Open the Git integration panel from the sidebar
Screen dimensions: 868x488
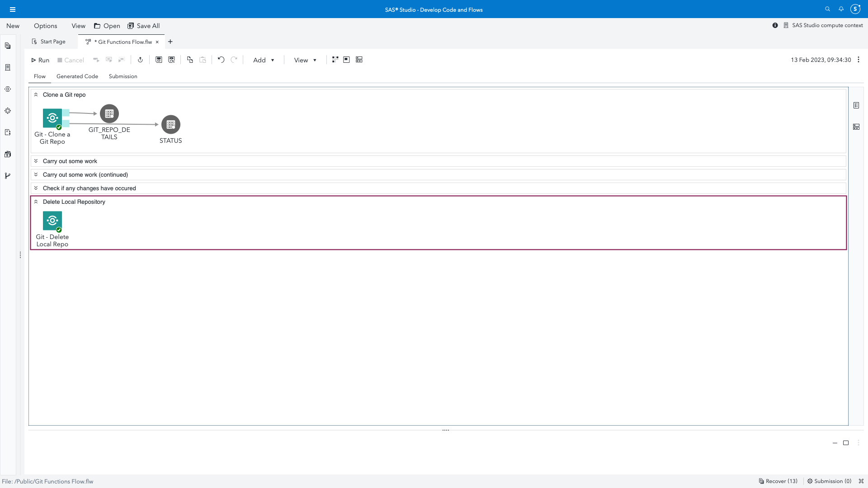click(8, 175)
